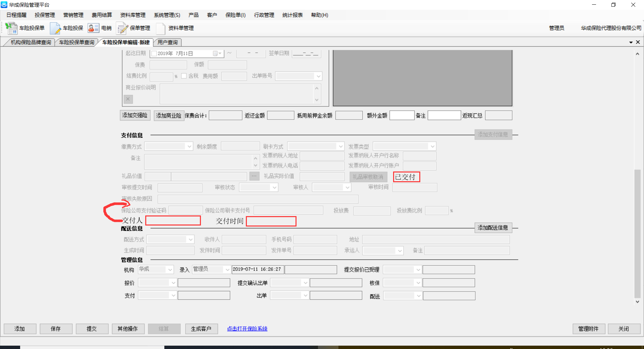Open the 刷卡方式 dropdown

pos(341,146)
